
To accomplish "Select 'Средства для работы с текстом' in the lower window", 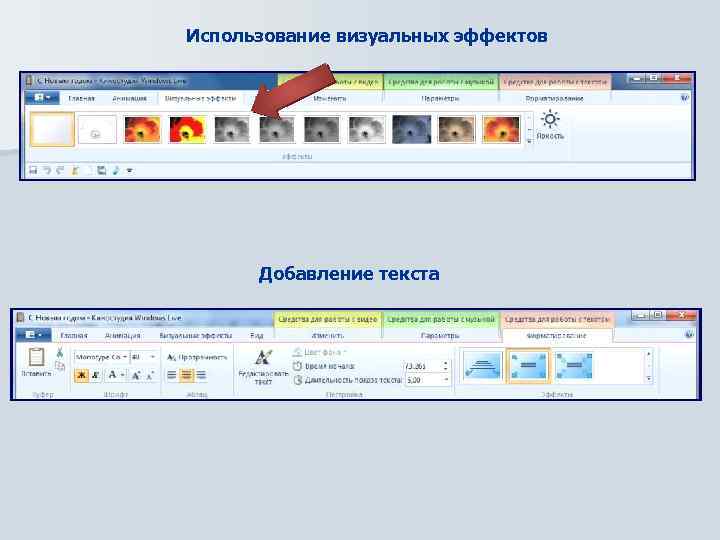I will pyautogui.click(x=557, y=319).
